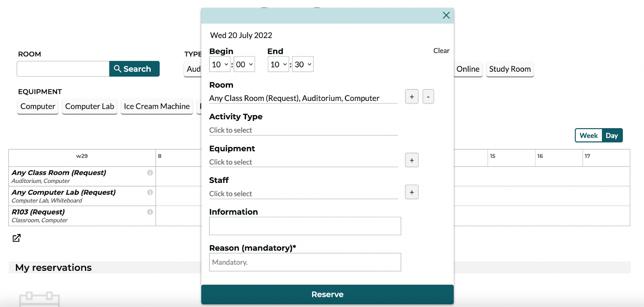Add equipment with the plus button

click(412, 160)
